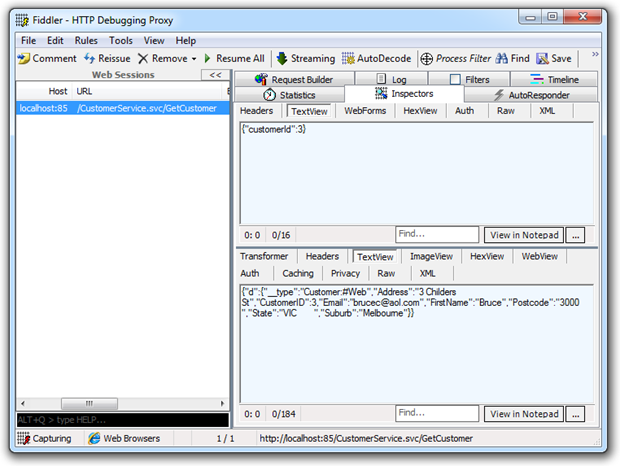Toggle Streaming mode icon
This screenshot has height=466, width=620.
tap(282, 58)
